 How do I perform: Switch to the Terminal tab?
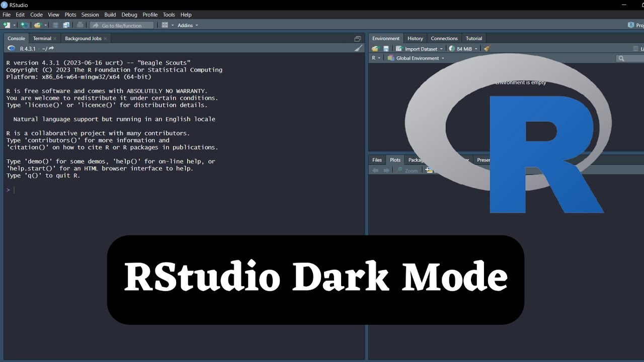(x=42, y=38)
